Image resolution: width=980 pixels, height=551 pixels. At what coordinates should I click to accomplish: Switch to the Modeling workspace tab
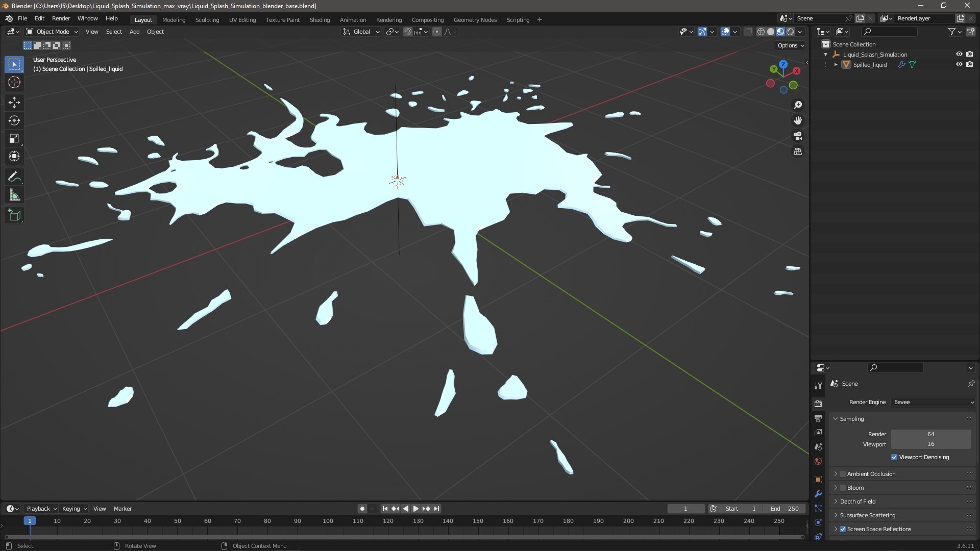point(174,20)
